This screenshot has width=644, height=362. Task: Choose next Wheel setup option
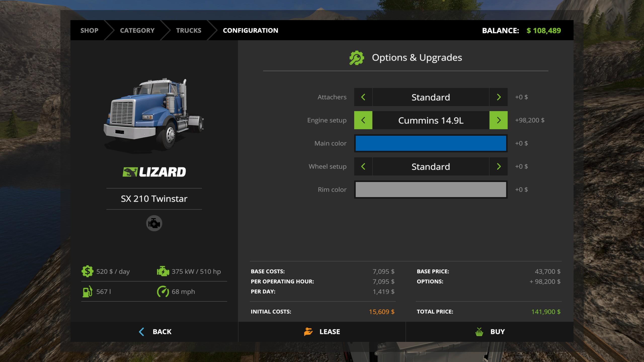click(x=498, y=166)
